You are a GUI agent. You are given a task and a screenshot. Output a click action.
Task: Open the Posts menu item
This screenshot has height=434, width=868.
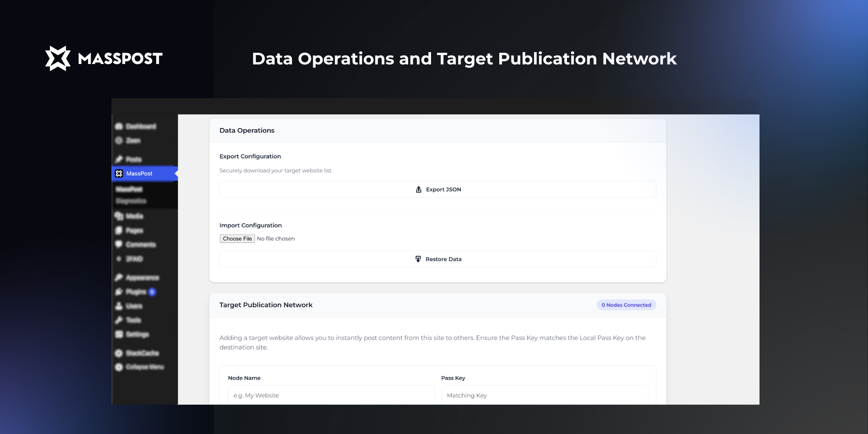[134, 159]
